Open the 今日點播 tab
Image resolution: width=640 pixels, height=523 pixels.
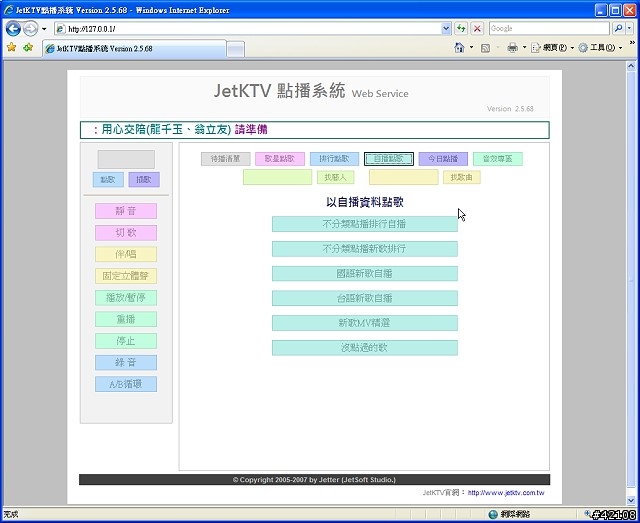point(443,159)
